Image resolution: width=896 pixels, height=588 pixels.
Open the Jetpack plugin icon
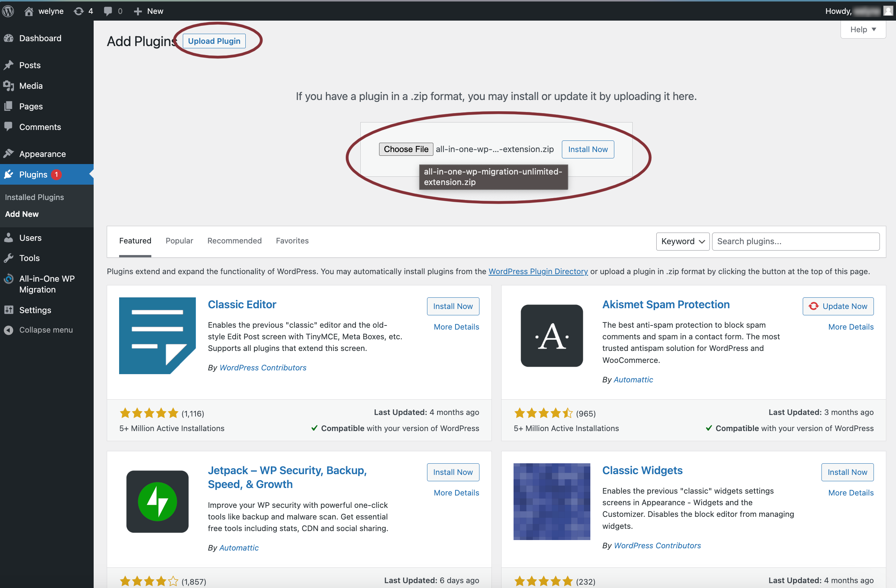point(157,501)
